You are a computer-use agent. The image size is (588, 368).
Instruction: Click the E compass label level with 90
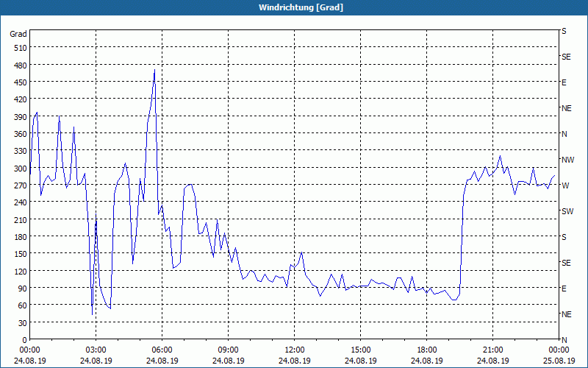(564, 289)
